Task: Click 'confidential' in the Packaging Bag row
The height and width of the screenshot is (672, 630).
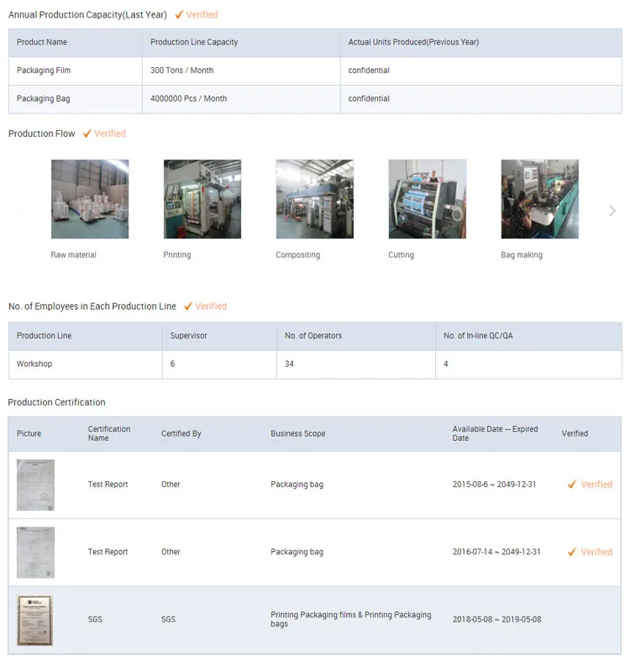Action: pos(369,98)
